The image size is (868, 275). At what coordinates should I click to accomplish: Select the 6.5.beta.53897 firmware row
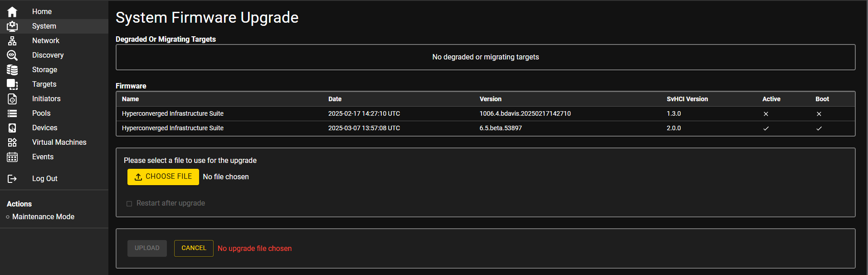tap(500, 128)
